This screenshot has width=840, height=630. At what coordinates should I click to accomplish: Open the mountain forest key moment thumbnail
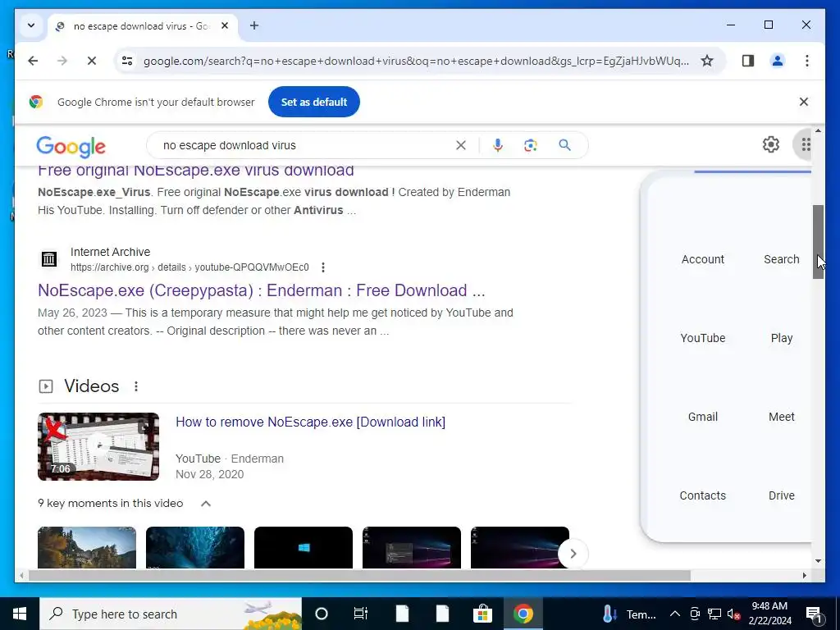coord(87,547)
